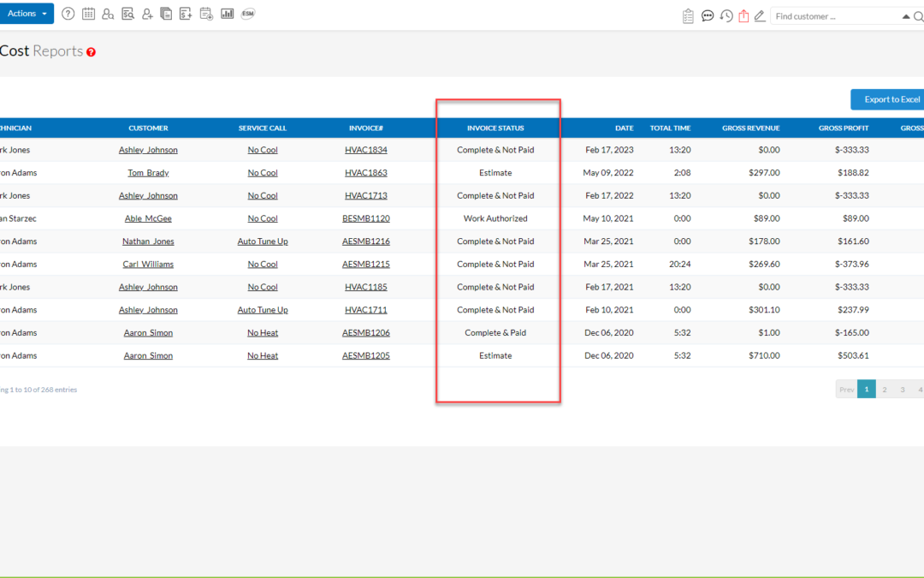Open the invoice search icon

tap(127, 13)
